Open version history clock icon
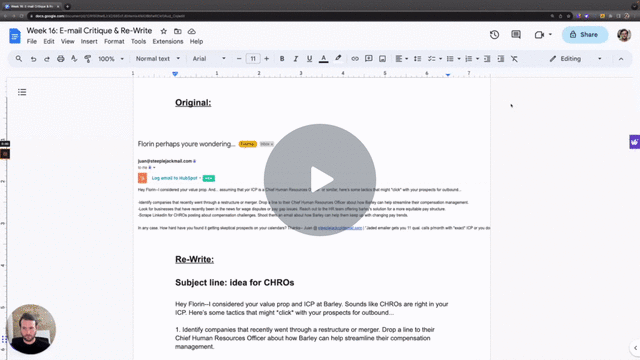The image size is (640, 360). pos(494,35)
